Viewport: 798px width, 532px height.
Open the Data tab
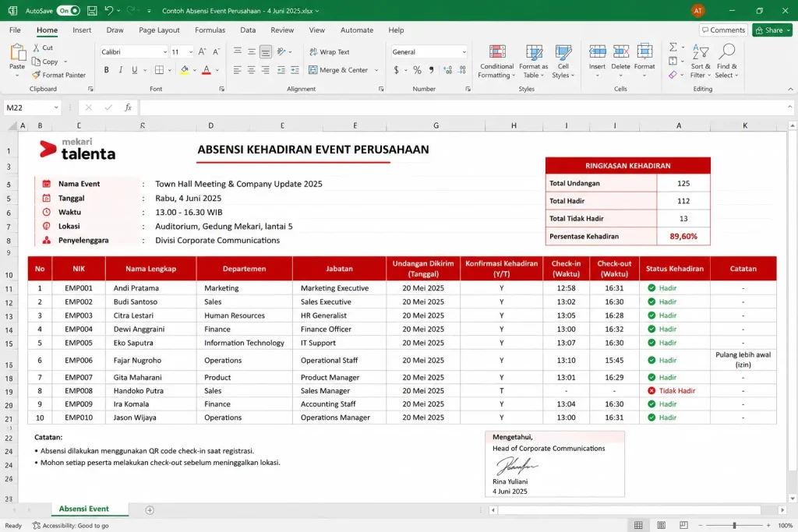(248, 30)
